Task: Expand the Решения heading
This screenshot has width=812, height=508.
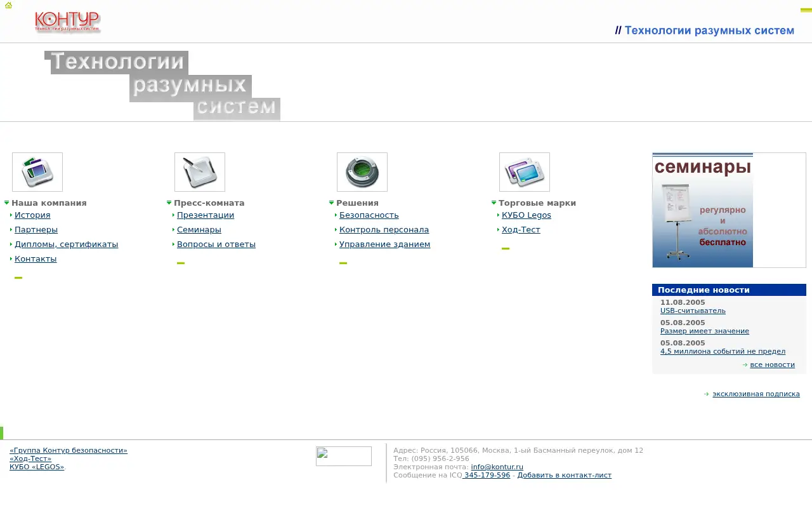Action: pos(357,203)
